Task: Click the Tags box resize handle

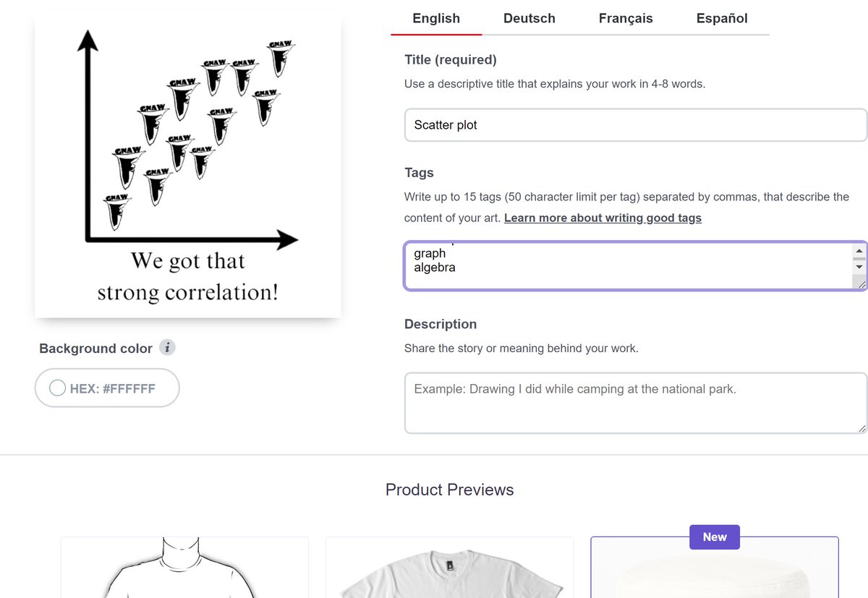Action: [x=860, y=284]
